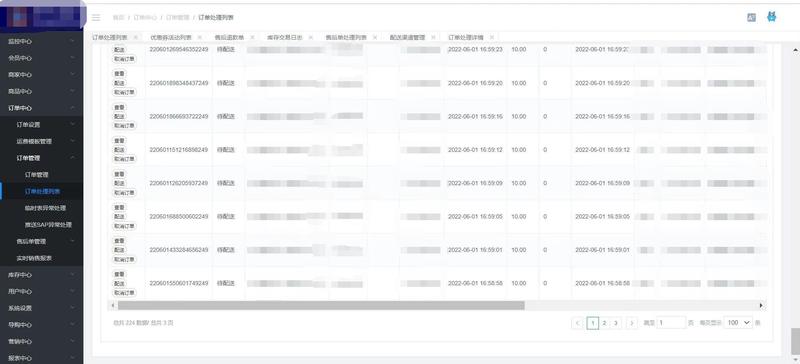The width and height of the screenshot is (800, 364).
Task: Close the 配送渠道管理 tab
Action: tap(433, 37)
